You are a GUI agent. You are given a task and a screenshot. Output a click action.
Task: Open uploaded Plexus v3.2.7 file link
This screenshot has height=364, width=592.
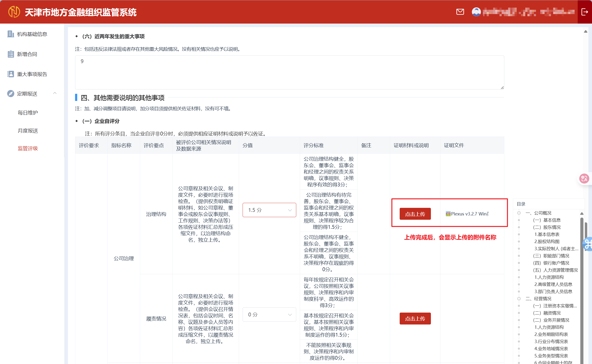pos(469,214)
